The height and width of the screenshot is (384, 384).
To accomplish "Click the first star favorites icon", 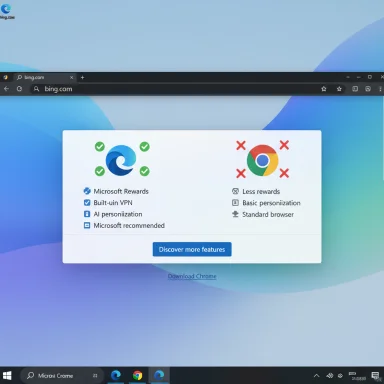I will click(x=324, y=89).
